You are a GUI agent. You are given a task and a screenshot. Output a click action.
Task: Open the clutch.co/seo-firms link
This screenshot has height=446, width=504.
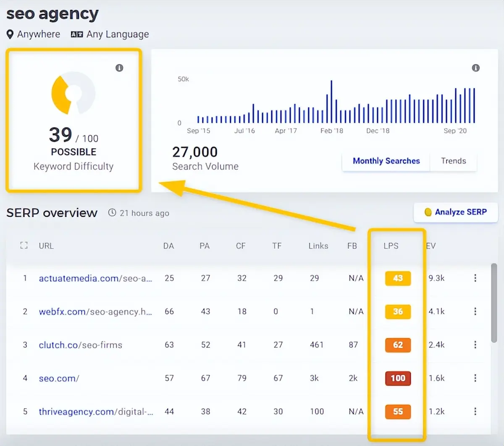81,345
